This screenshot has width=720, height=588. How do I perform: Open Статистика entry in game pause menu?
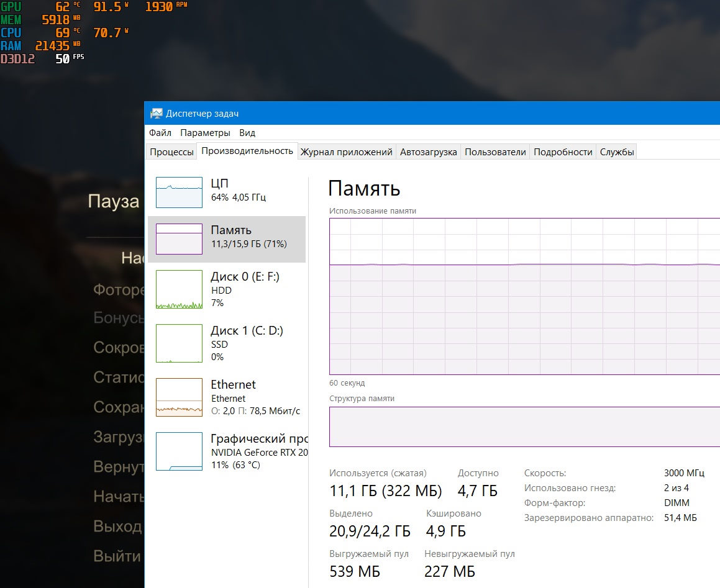coord(119,378)
